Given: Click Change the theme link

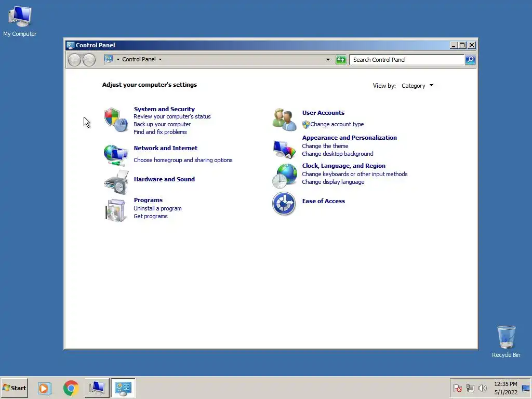Looking at the screenshot, I should point(325,146).
